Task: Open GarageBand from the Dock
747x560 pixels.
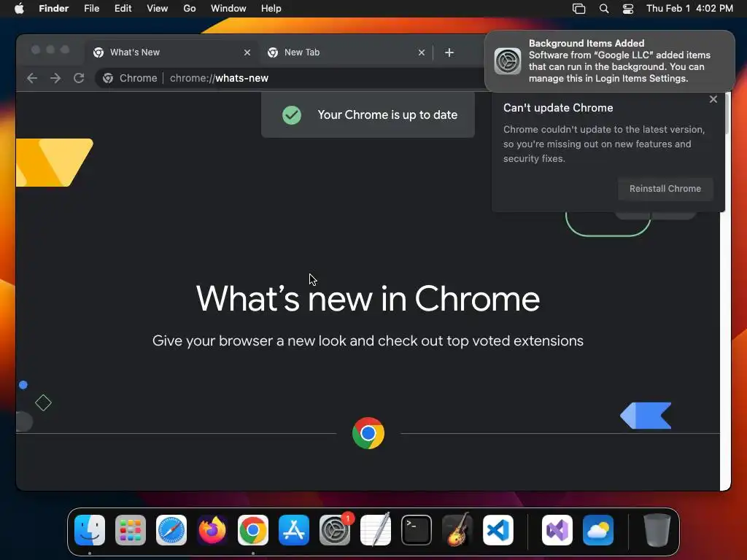Action: (457, 530)
